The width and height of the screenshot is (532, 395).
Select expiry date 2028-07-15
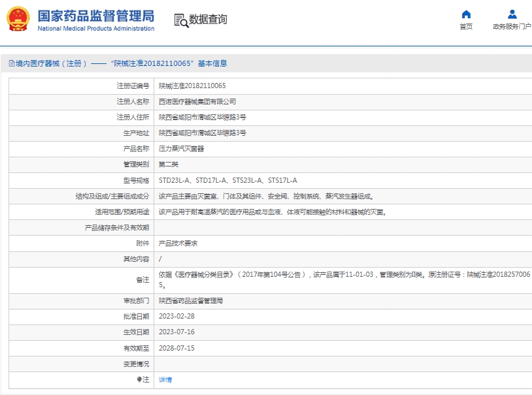coord(176,348)
